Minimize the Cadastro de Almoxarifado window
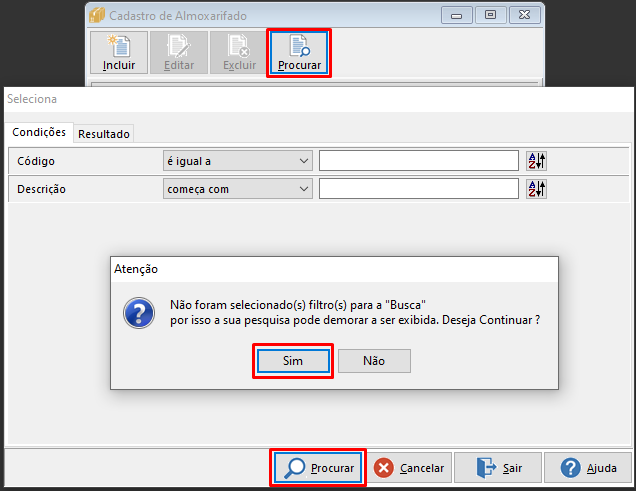The image size is (636, 491). 456,15
